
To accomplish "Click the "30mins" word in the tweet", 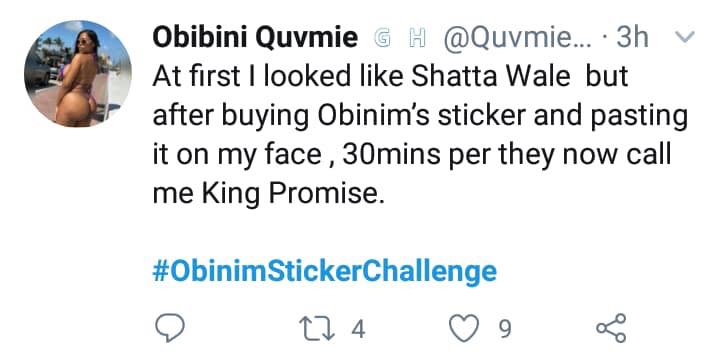I will 392,155.
